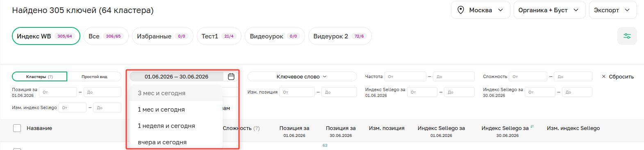The width and height of the screenshot is (644, 150).
Task: Click Индекс Sellego за 30.06.2026 От field
Action: point(540,92)
